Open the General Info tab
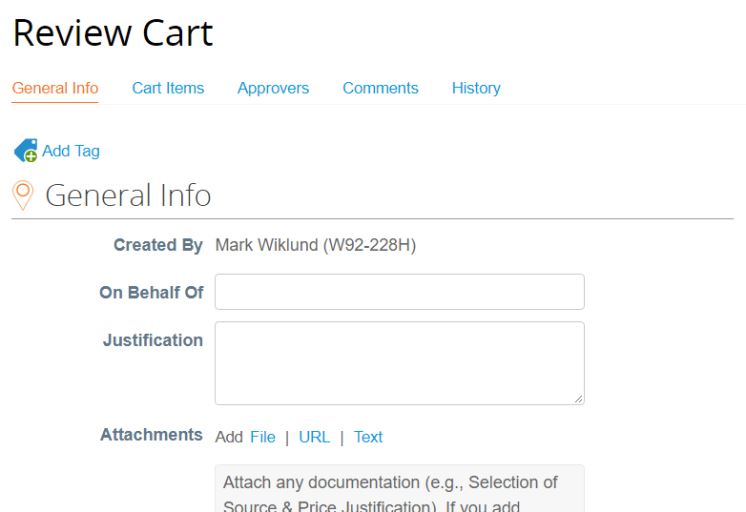 pyautogui.click(x=55, y=88)
